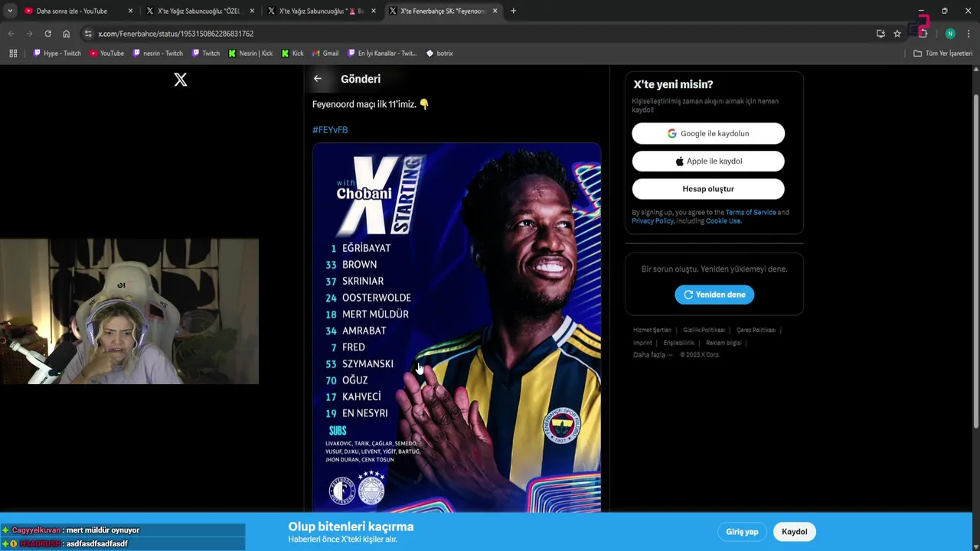This screenshot has width=980, height=551.
Task: Go back using the Gönderi arrow
Action: [x=318, y=79]
